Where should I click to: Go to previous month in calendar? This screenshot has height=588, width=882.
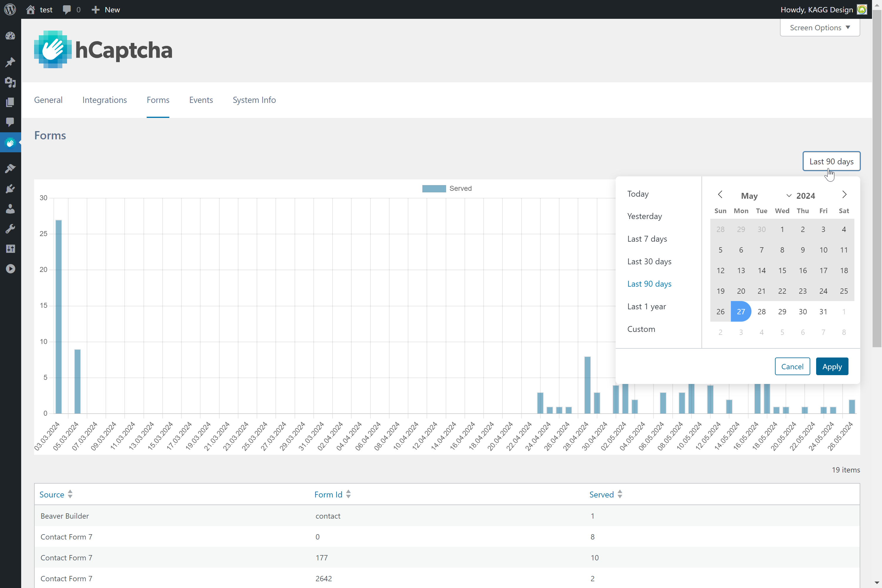click(x=720, y=194)
